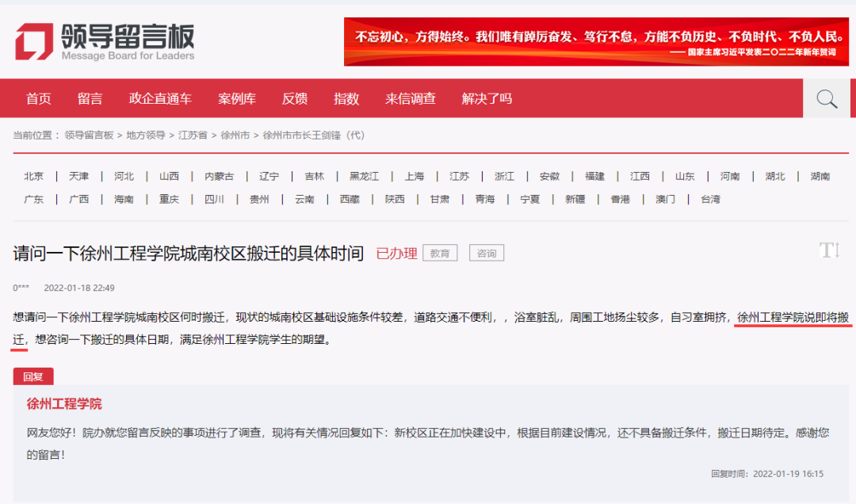Adjust font size with the T icon
Screen dimensions: 856x504
click(829, 249)
